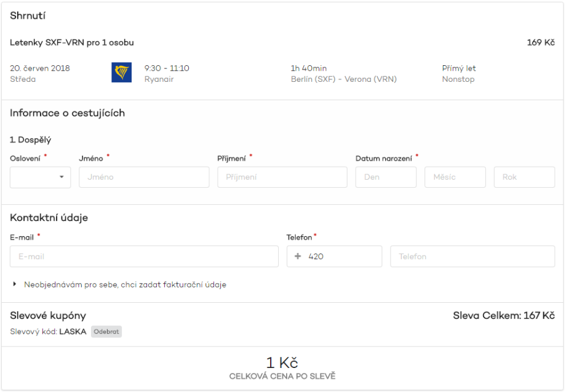This screenshot has width=566, height=392.
Task: Click the plus sign in phone prefix field
Action: 298,257
